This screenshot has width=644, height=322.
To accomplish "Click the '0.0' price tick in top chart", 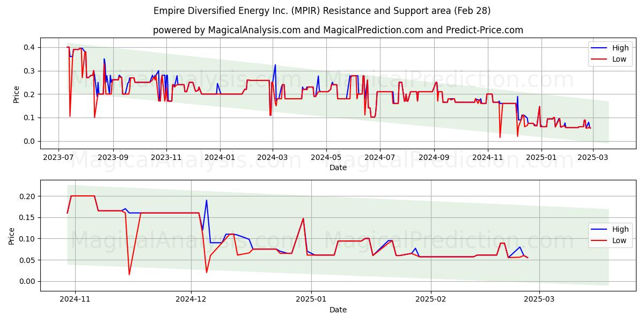I will tap(30, 141).
